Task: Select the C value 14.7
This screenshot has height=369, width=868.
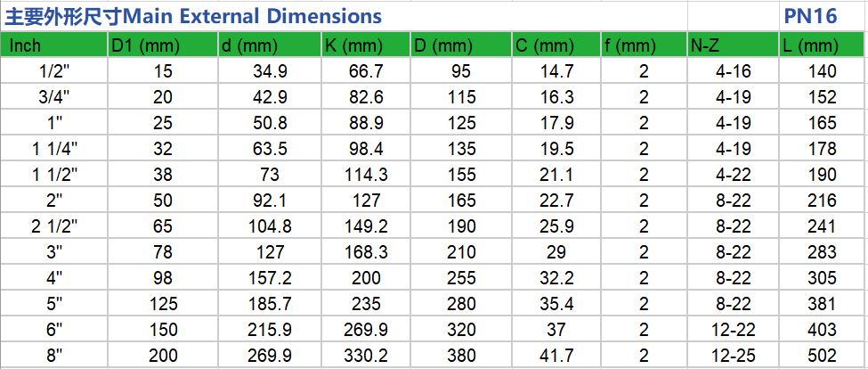Action: point(556,71)
